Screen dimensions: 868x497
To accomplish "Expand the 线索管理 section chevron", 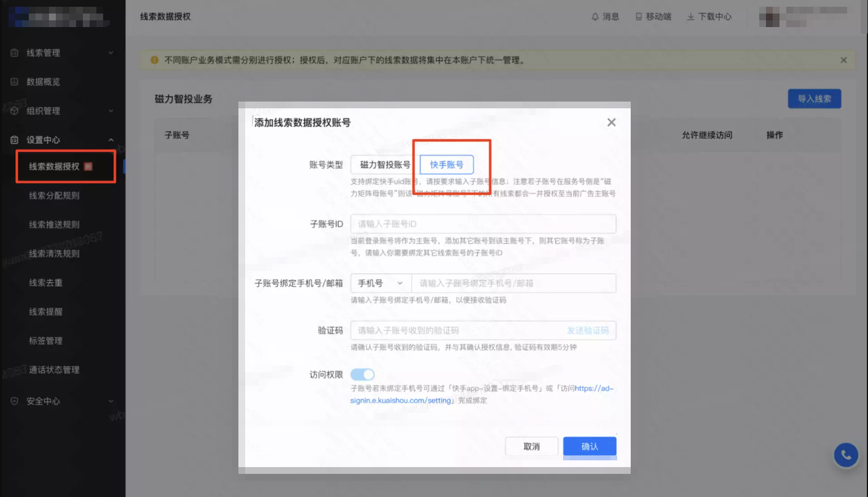I will (x=111, y=52).
